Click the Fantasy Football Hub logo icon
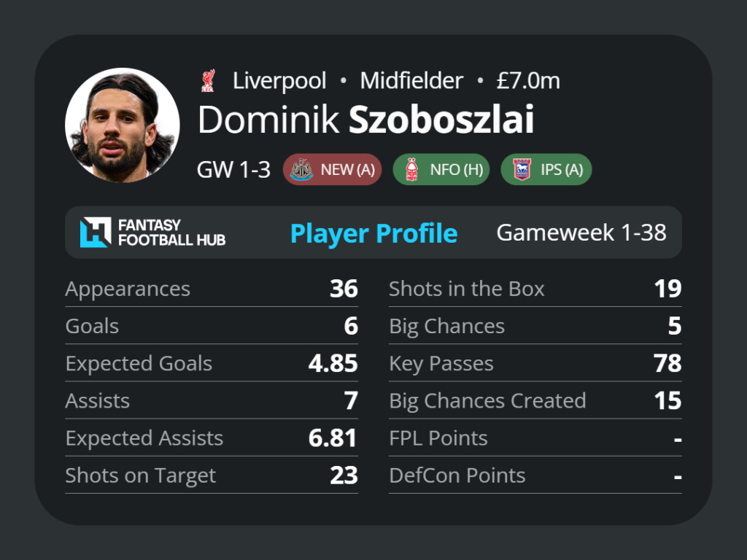Viewport: 747px width, 560px height. (96, 233)
